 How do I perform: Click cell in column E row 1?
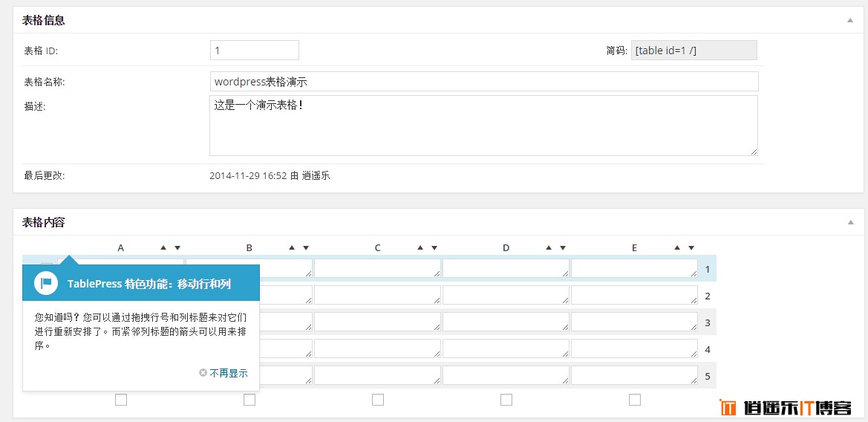[x=634, y=268]
